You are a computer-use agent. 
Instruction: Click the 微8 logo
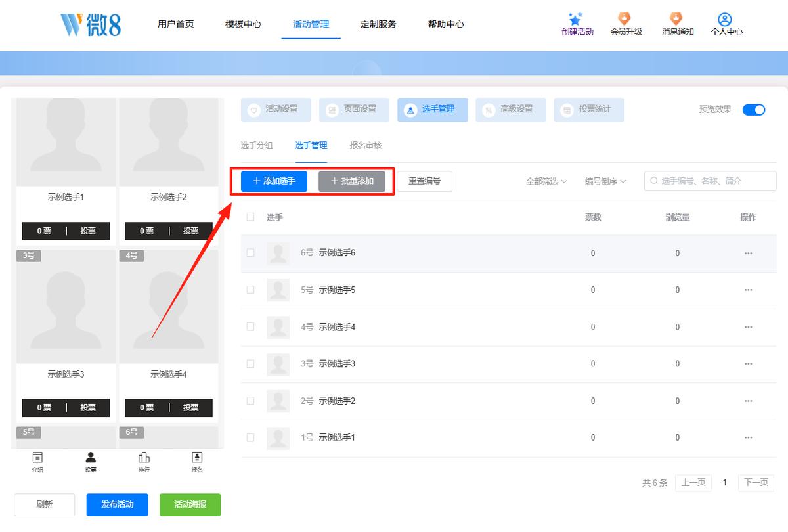point(91,24)
